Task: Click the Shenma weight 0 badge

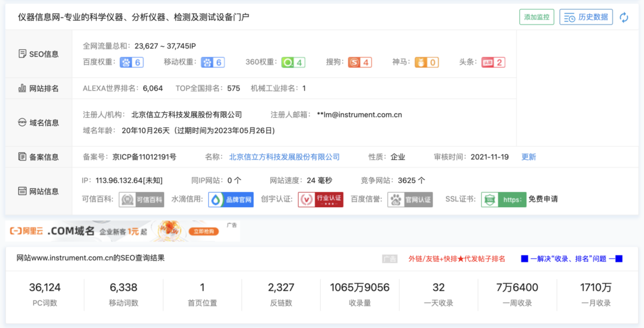Action: (427, 62)
